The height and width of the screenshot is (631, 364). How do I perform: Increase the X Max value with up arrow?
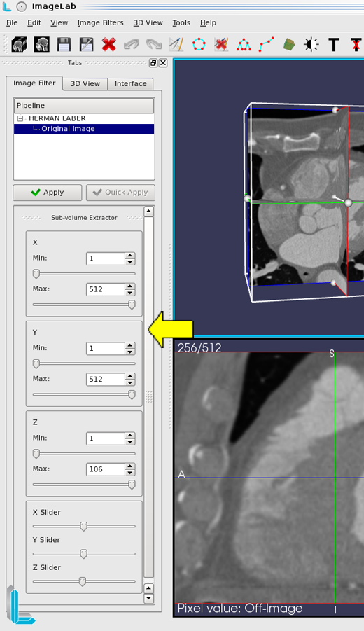[x=130, y=286]
